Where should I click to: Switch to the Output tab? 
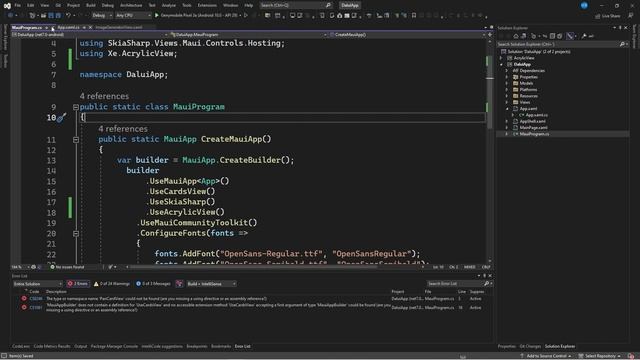[x=80, y=347]
